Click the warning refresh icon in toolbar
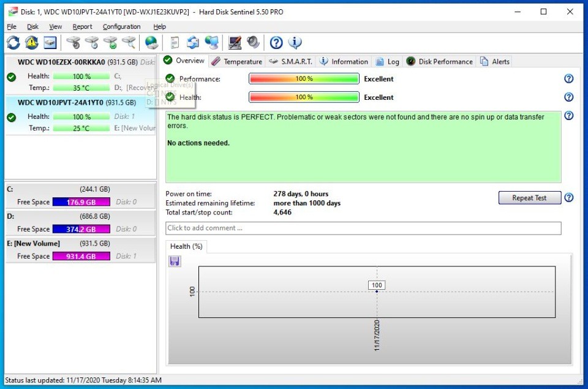 (31, 43)
